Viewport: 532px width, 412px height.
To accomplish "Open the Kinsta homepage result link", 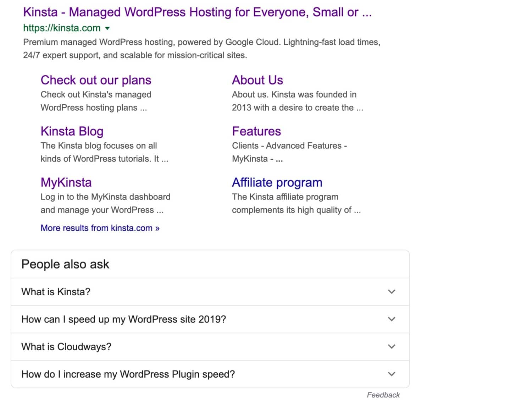I will pos(196,12).
